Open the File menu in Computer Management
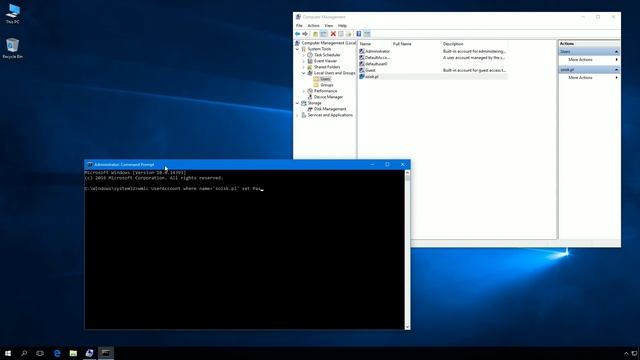Screen dimensions: 640x360 tap(299, 26)
